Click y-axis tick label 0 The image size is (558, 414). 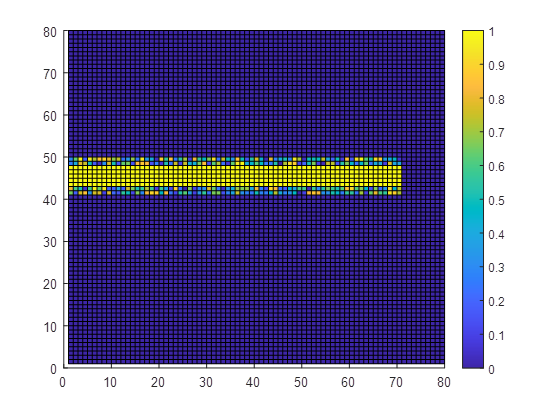pyautogui.click(x=53, y=369)
